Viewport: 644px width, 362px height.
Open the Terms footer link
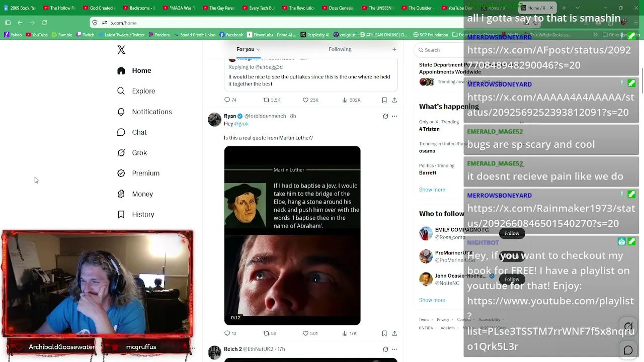click(x=424, y=320)
